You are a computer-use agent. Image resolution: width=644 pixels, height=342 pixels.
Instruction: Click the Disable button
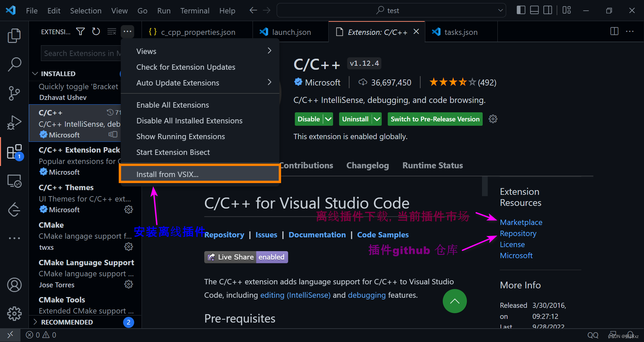[x=309, y=119]
